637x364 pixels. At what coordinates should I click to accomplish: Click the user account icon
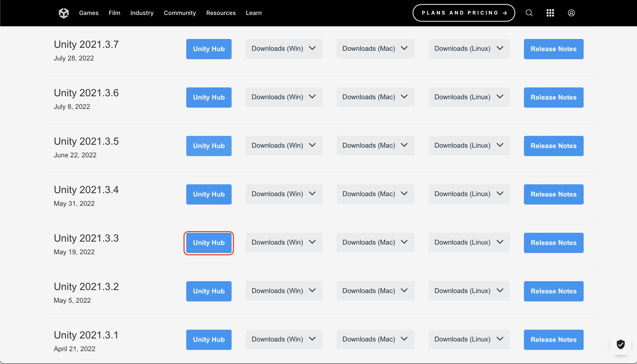pyautogui.click(x=571, y=13)
